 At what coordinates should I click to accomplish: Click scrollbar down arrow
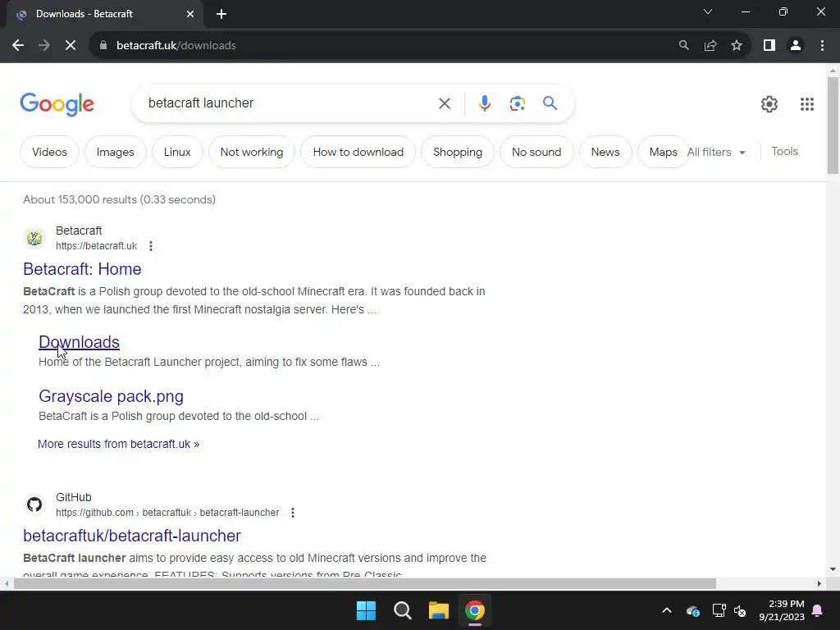click(833, 569)
